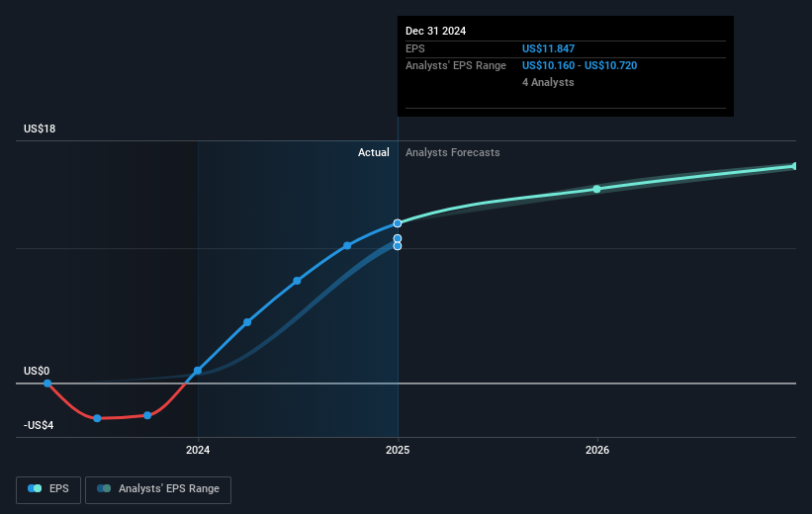Select the last EPS point before 2025
This screenshot has width=812, height=514.
click(x=347, y=246)
